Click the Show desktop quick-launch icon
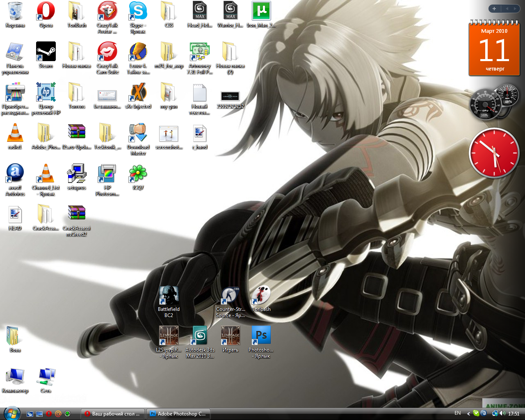The image size is (525, 420). (x=39, y=414)
